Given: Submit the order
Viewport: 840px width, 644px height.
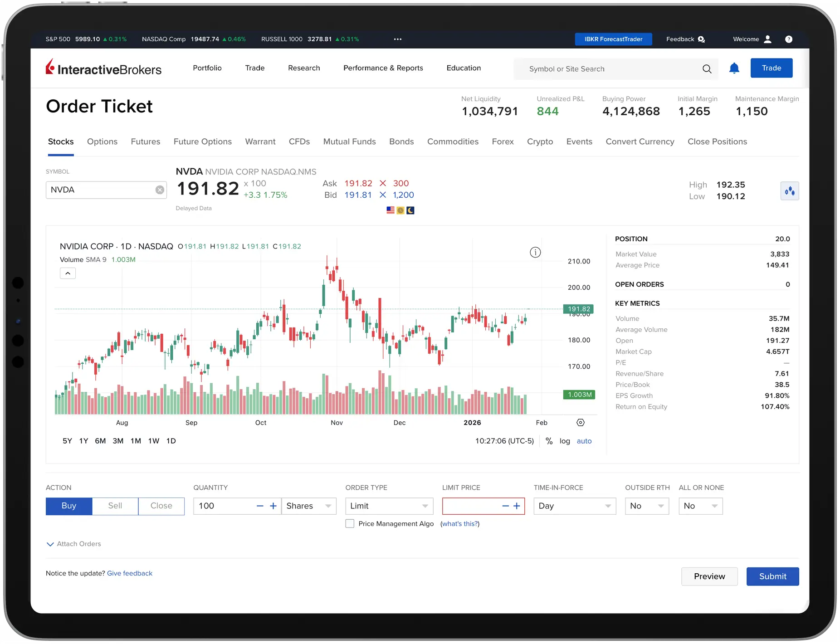Looking at the screenshot, I should [x=772, y=577].
